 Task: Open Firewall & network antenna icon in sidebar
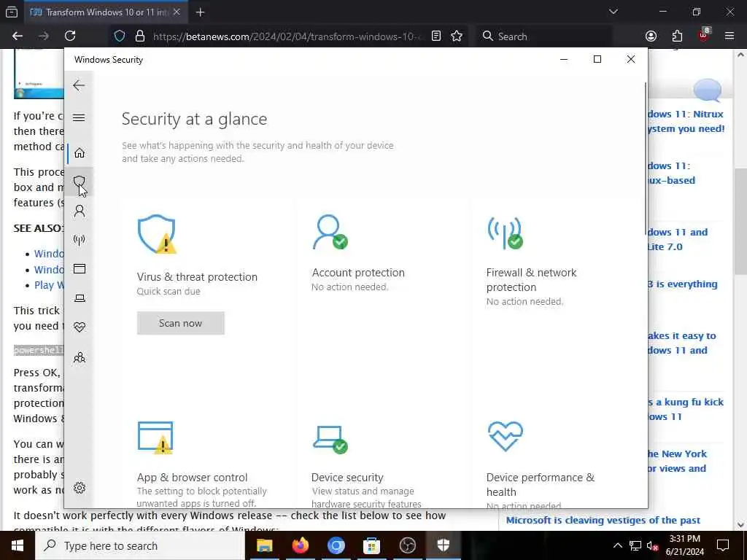(x=79, y=239)
